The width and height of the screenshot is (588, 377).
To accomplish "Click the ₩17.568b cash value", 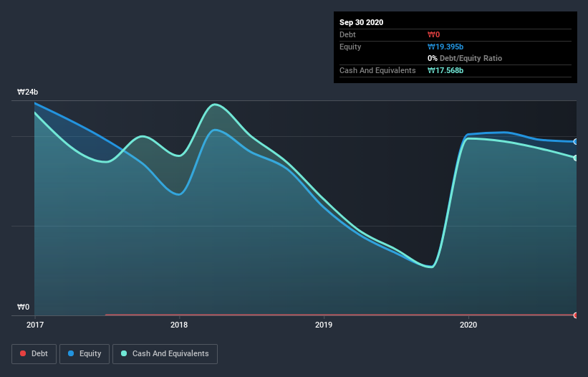I will 445,70.
